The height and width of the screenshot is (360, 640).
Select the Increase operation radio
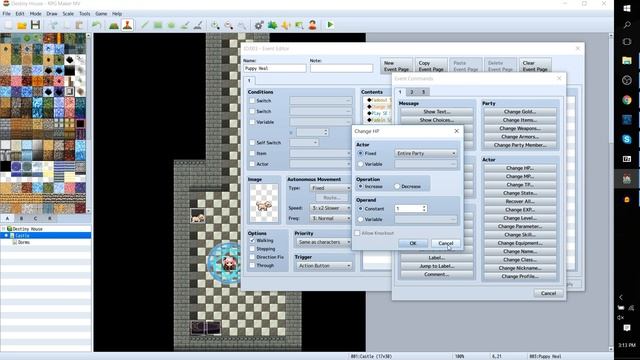pyautogui.click(x=360, y=186)
